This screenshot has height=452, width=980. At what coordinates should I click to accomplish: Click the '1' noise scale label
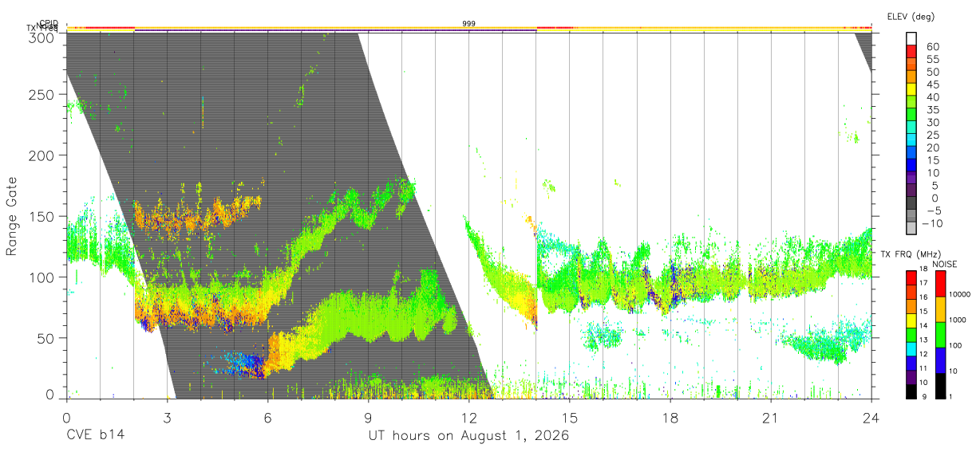(950, 396)
